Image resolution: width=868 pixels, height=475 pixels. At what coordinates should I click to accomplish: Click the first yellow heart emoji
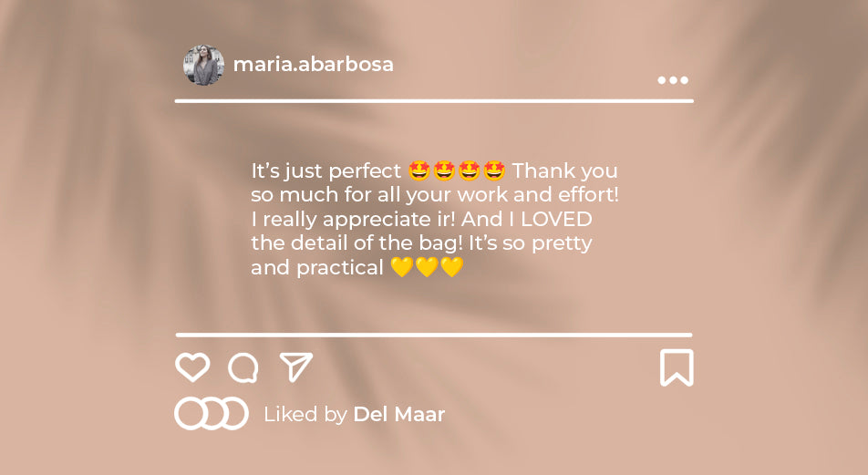click(x=402, y=267)
